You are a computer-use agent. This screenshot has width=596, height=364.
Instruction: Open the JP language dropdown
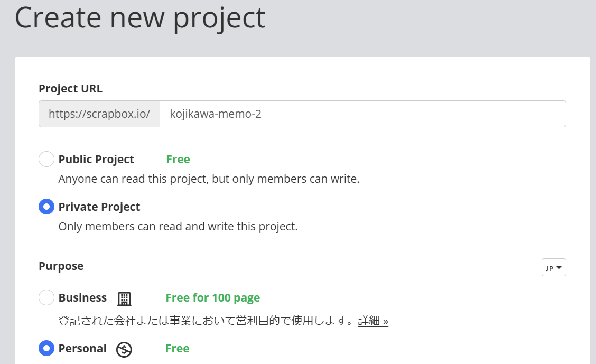[x=553, y=268]
